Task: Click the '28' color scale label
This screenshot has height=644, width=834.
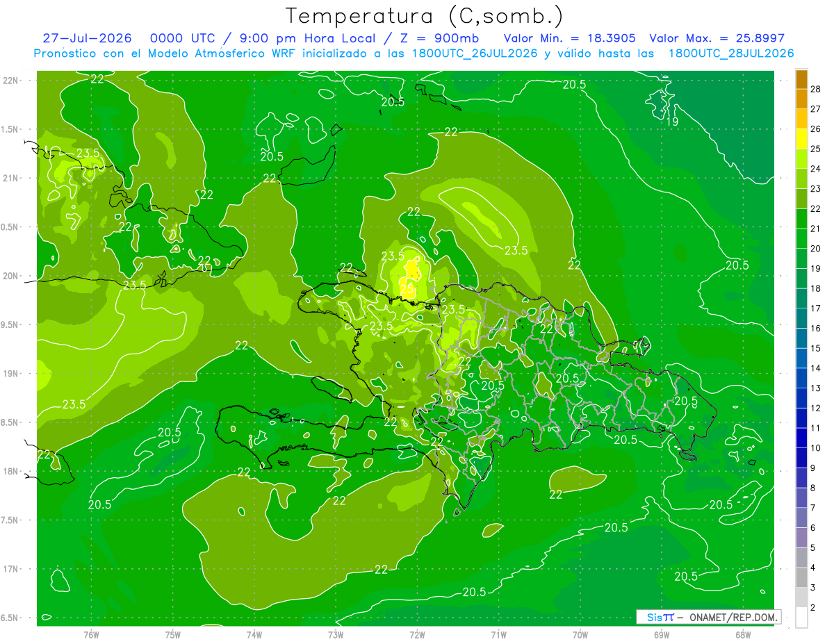Action: point(816,90)
